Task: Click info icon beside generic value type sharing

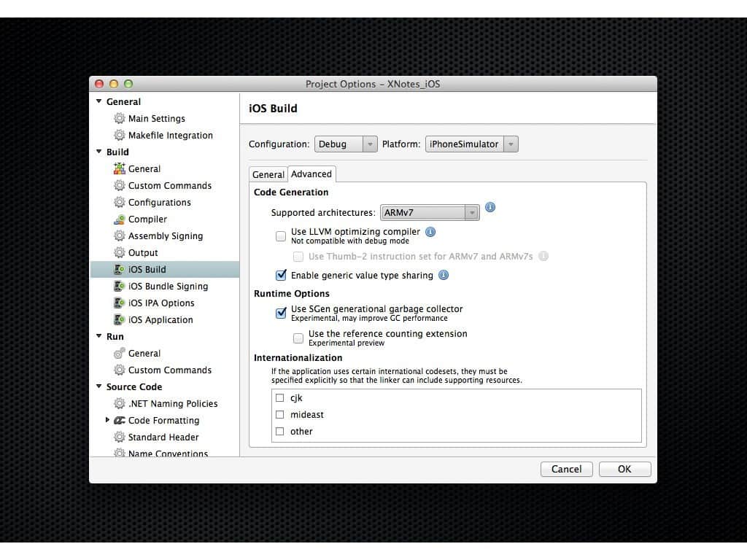Action: point(443,275)
